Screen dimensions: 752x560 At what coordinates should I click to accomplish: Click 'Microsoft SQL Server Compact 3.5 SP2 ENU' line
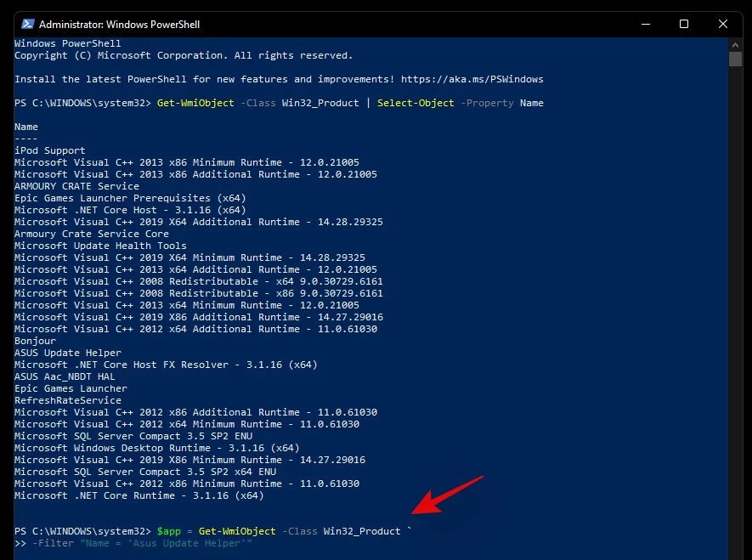pos(133,436)
